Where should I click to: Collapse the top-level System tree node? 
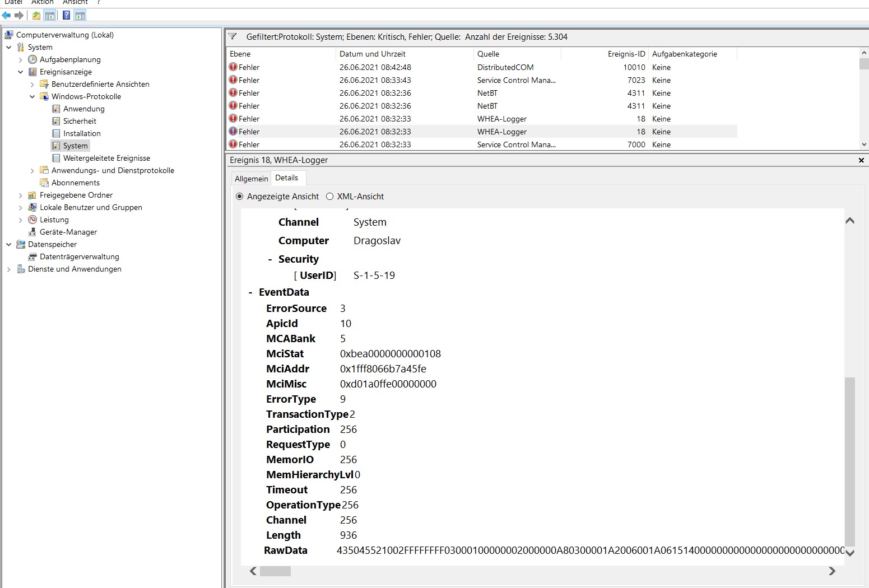coord(8,47)
